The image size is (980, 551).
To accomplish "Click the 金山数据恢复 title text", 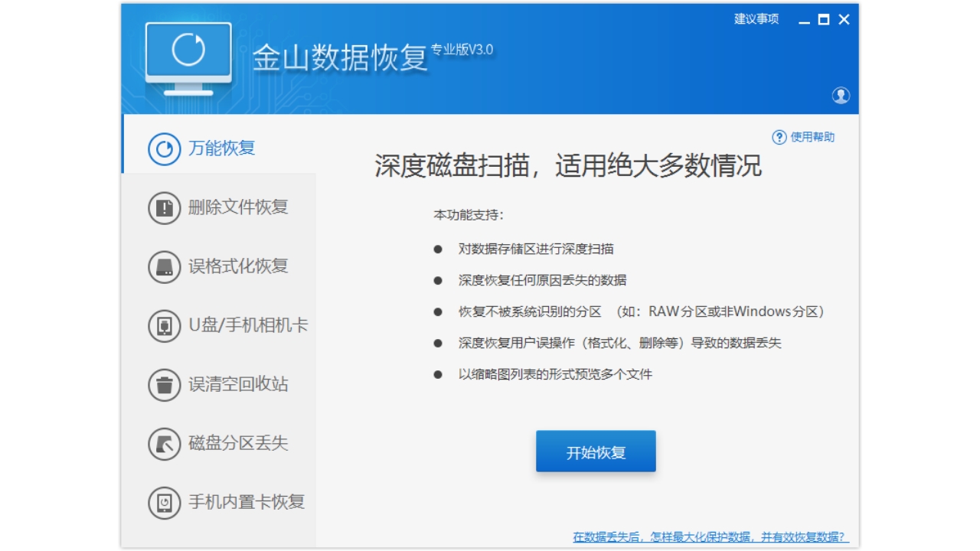I will 340,58.
